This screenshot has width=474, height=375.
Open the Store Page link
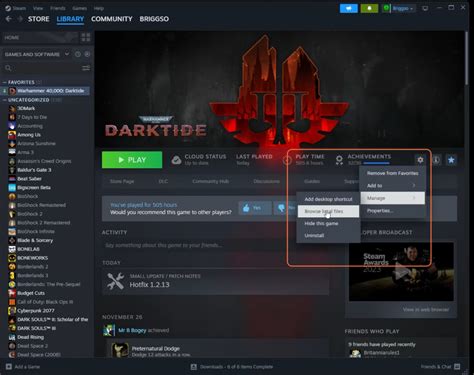pos(122,181)
